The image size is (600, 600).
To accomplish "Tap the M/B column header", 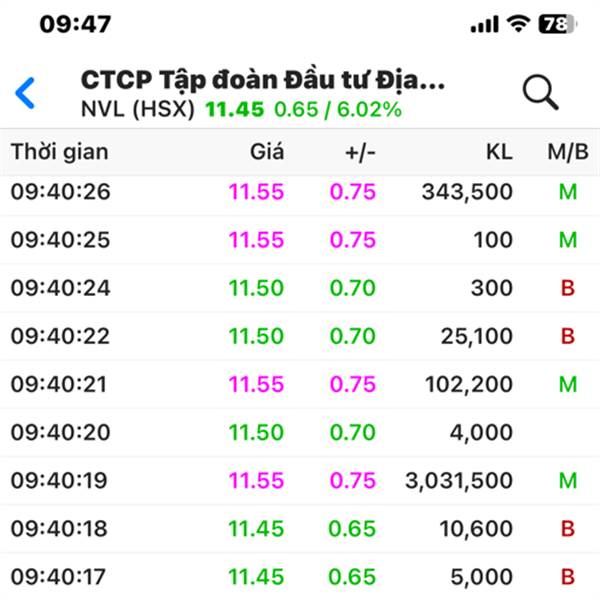I will point(568,152).
